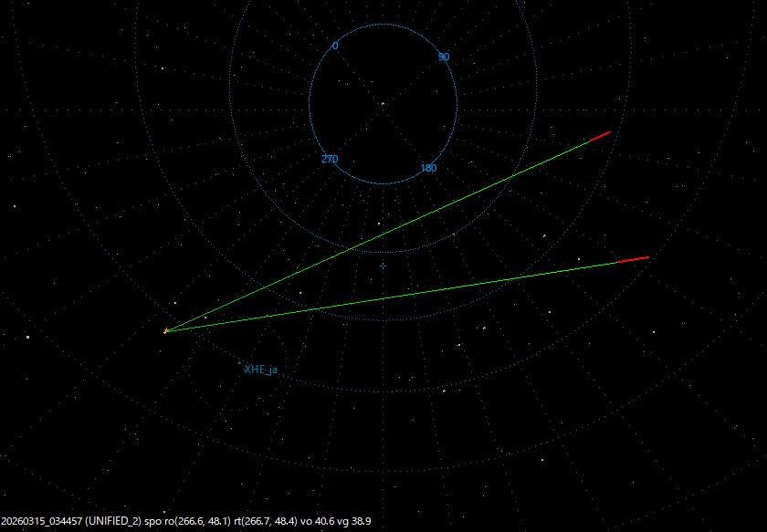Click the small cross below the inner circle

coord(383,265)
